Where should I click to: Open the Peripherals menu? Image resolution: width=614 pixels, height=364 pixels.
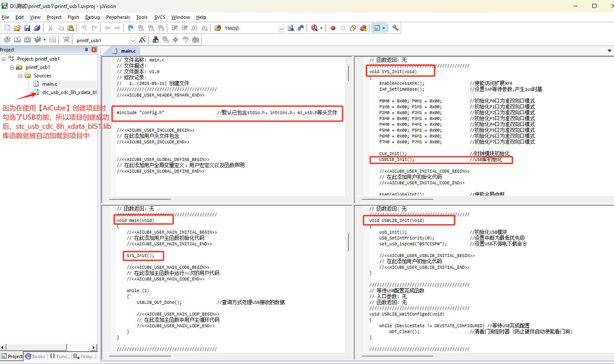click(x=118, y=17)
